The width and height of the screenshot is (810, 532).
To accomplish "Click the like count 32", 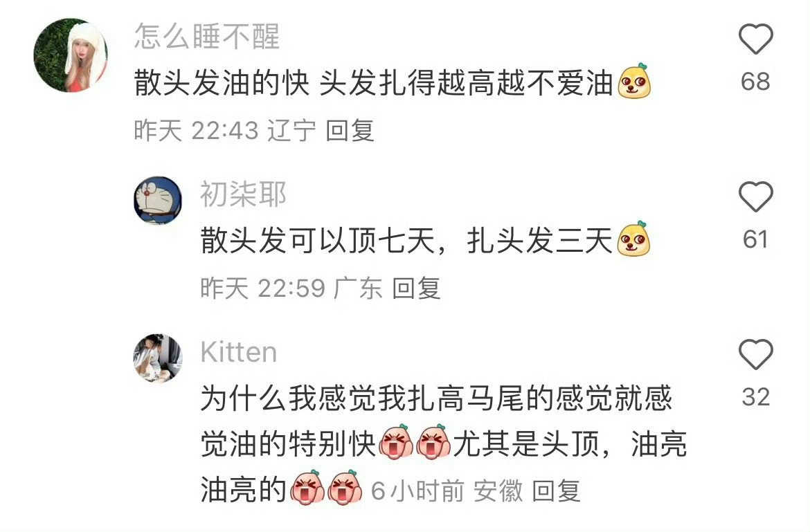I will [756, 397].
